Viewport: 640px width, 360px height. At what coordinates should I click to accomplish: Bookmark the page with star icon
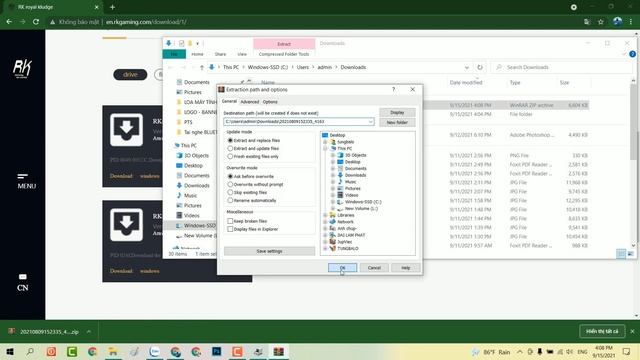(x=600, y=22)
